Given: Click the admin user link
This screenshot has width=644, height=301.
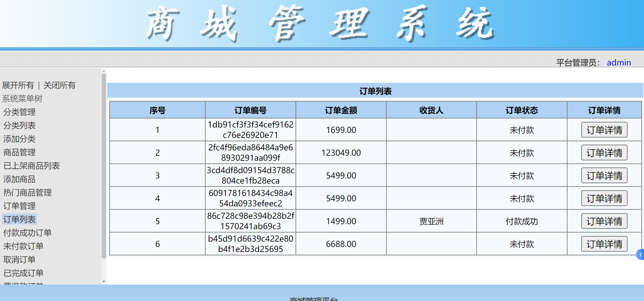Looking at the screenshot, I should [619, 63].
